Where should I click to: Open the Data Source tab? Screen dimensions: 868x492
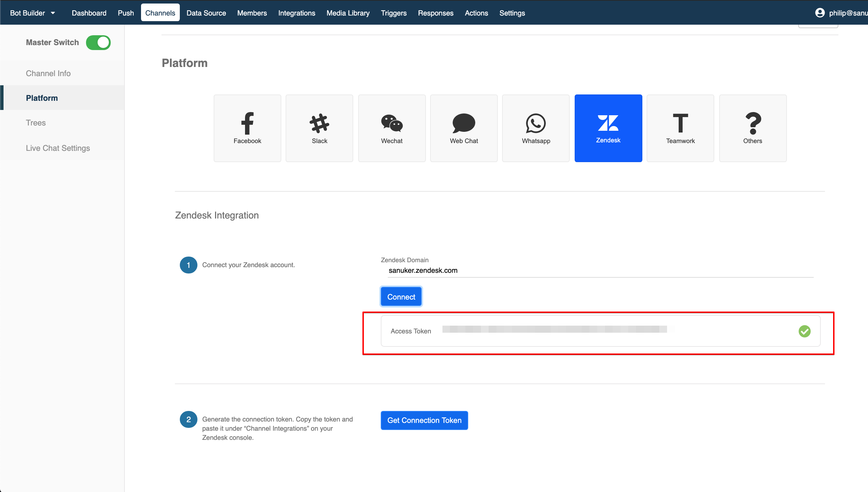[206, 13]
